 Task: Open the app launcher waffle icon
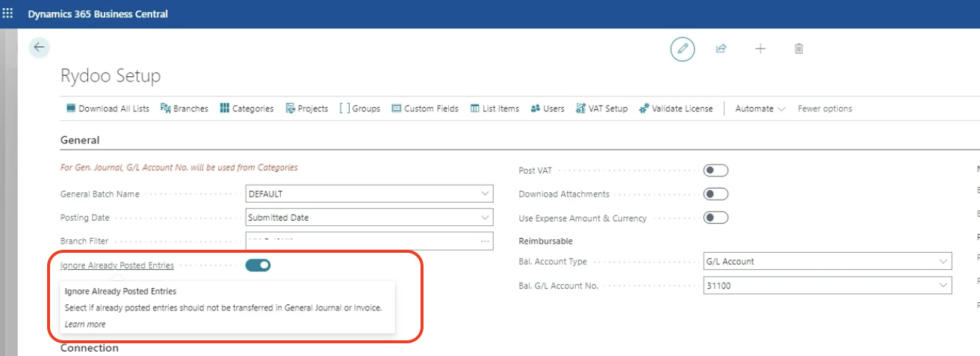(x=8, y=13)
